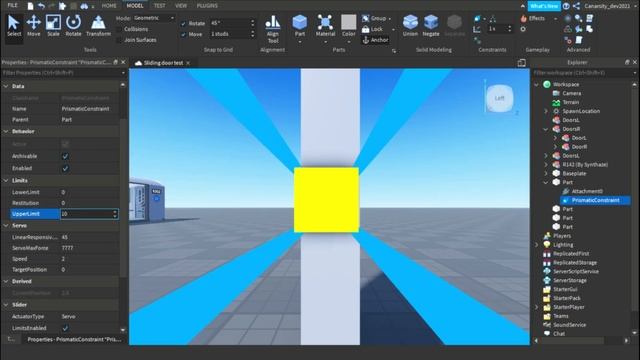This screenshot has width=640, height=360.
Task: Collapse the Limits property section
Action: pyautogui.click(x=6, y=180)
